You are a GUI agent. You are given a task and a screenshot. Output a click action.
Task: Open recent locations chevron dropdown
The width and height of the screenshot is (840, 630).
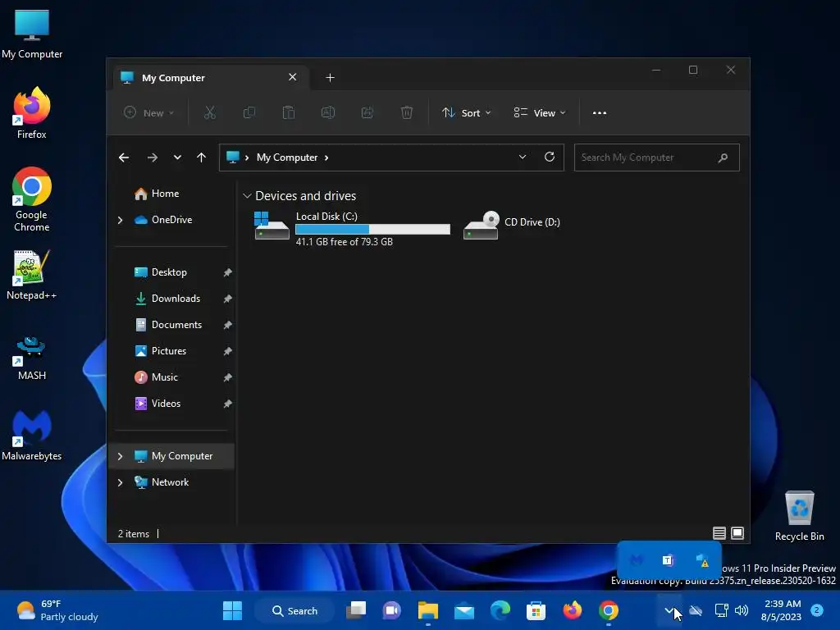click(177, 157)
